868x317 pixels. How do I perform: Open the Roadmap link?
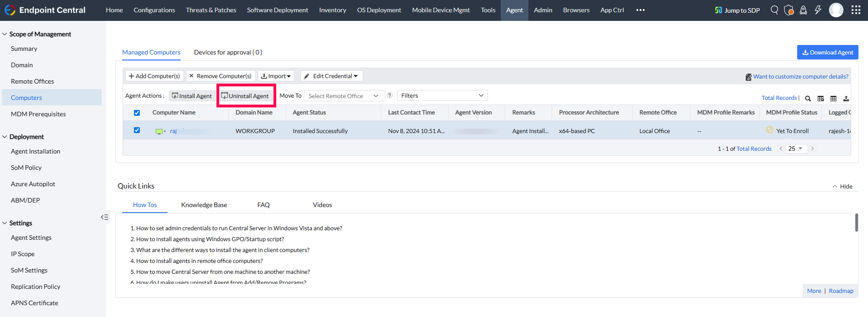click(841, 291)
